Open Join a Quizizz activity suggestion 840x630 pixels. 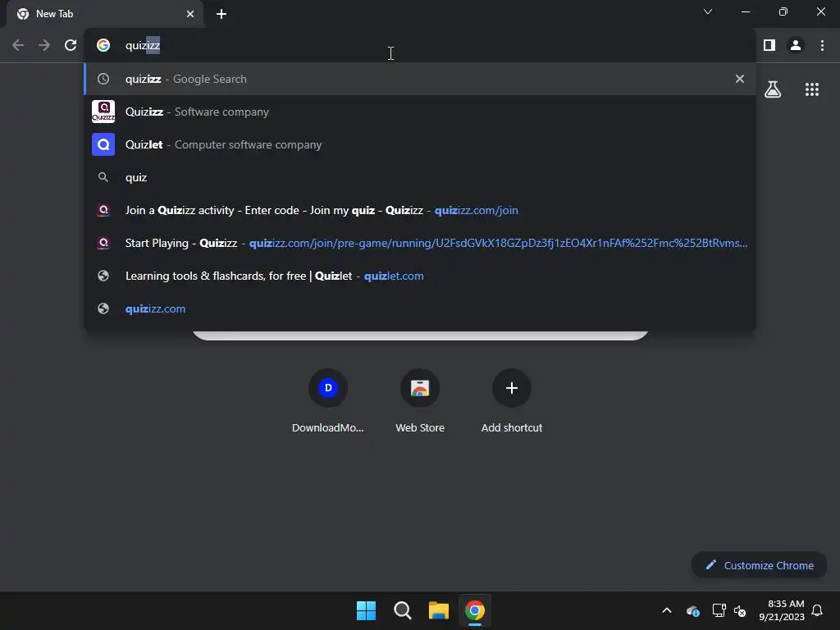point(420,210)
